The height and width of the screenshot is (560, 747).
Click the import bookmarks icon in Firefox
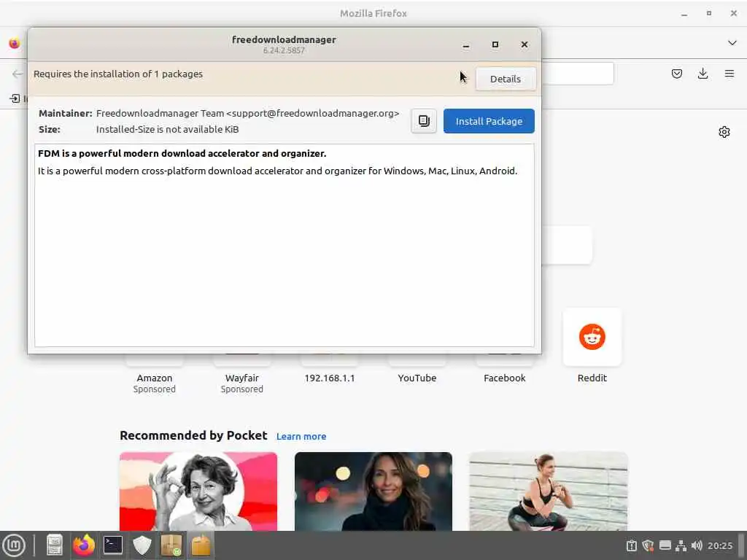point(15,98)
